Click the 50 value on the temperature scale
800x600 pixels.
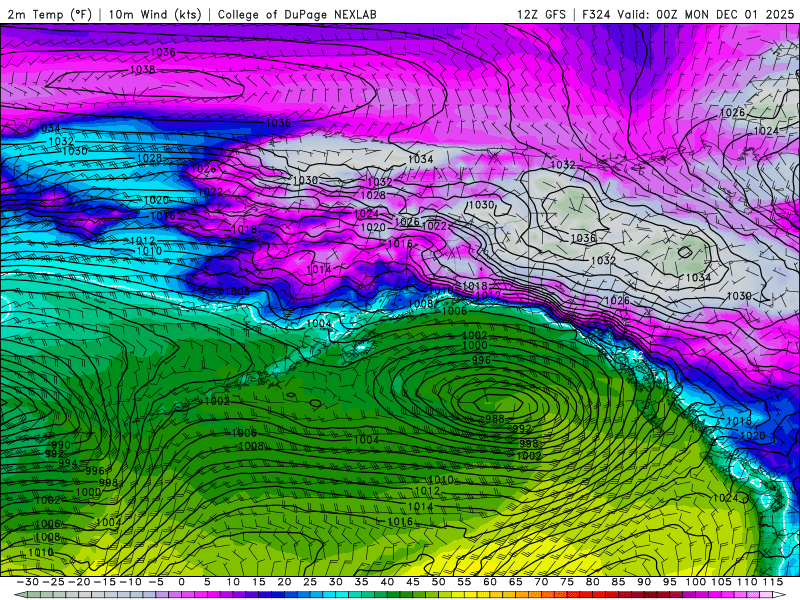(438, 582)
